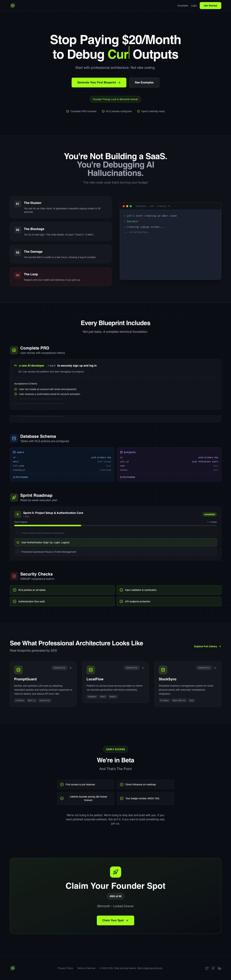Click the Claim Your Spot button
231x980 pixels.
point(115,920)
